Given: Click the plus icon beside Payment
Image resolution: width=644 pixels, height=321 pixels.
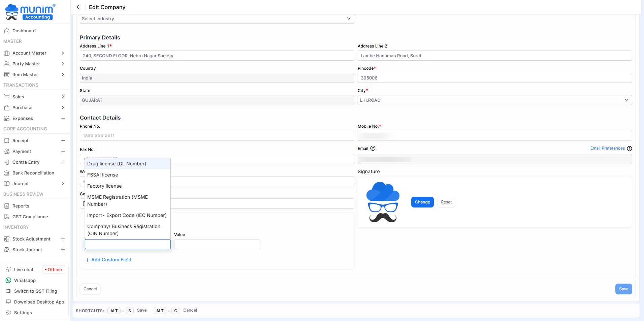Looking at the screenshot, I should click(63, 151).
